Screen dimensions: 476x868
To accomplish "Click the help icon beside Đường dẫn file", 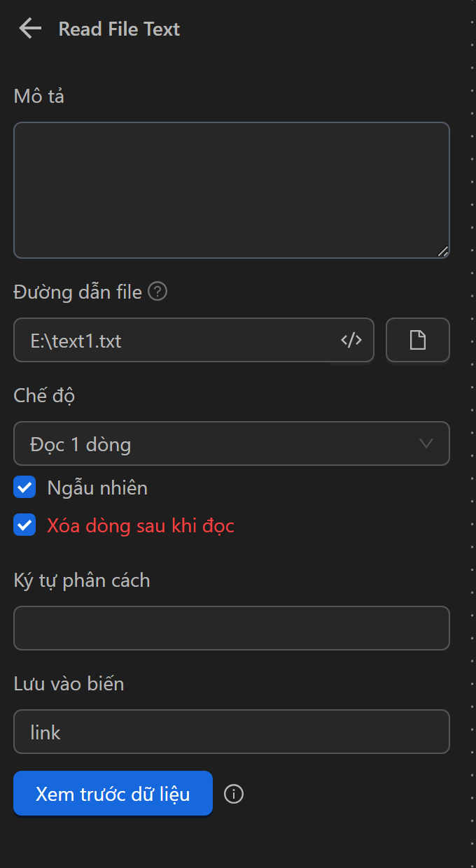I will pyautogui.click(x=159, y=292).
